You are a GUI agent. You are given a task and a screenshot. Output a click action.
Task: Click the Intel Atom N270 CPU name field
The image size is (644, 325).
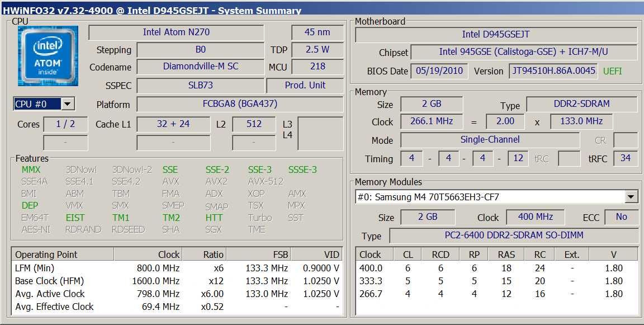pos(176,32)
